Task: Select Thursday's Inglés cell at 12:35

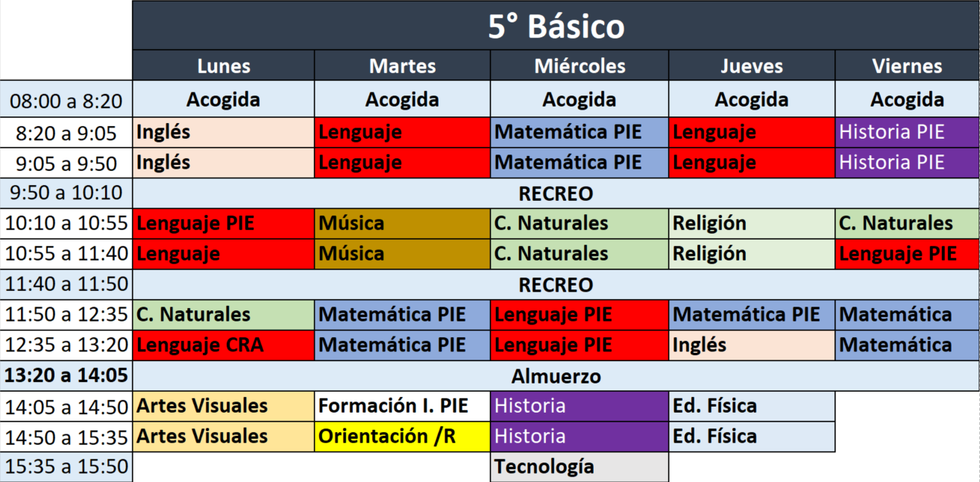Action: coord(752,345)
